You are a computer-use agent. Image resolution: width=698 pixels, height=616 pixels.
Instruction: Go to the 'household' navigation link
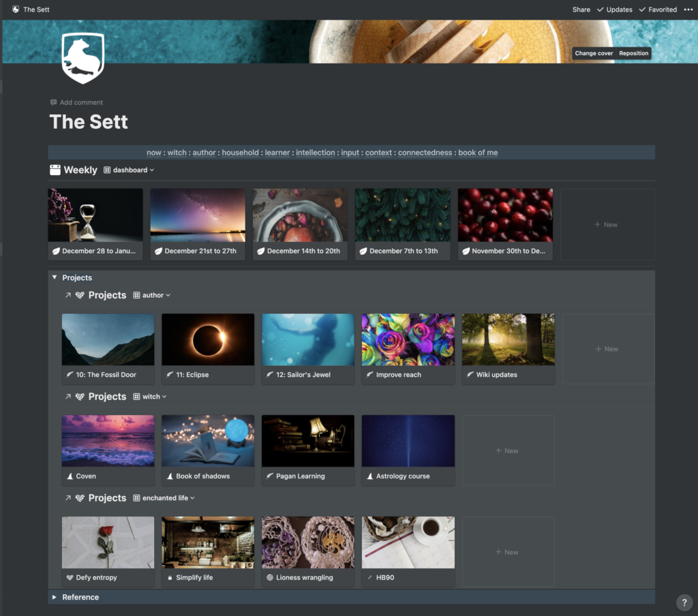click(x=241, y=153)
